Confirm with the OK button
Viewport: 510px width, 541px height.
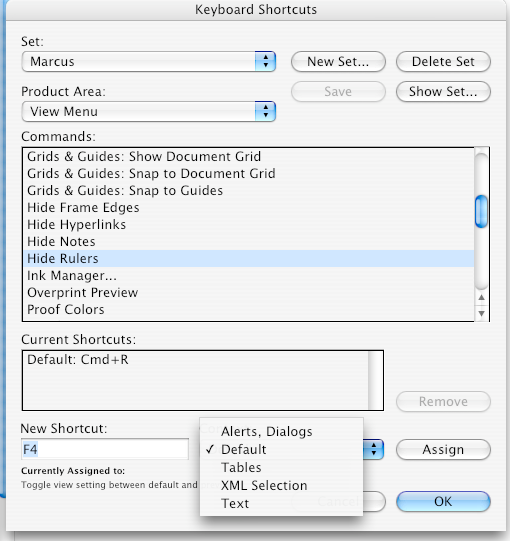click(x=443, y=502)
